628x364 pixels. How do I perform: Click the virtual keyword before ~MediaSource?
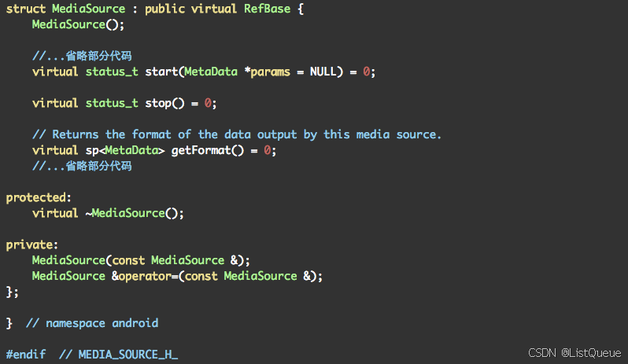(55, 213)
